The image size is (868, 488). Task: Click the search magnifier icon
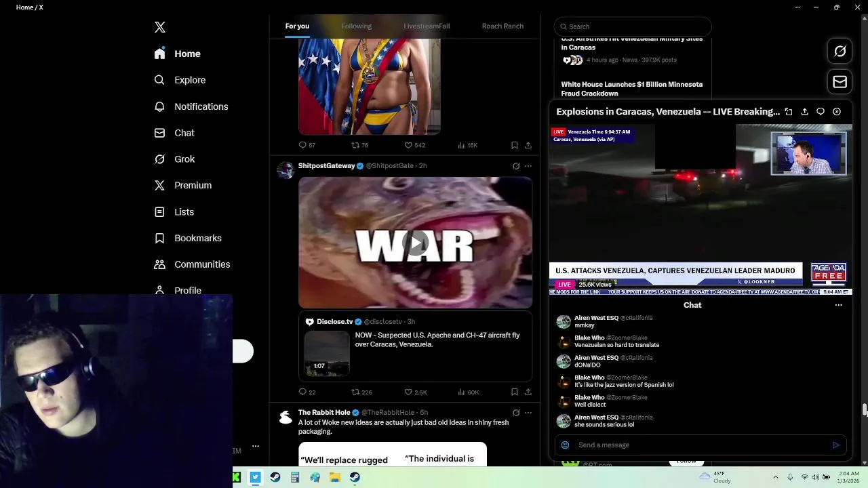563,26
